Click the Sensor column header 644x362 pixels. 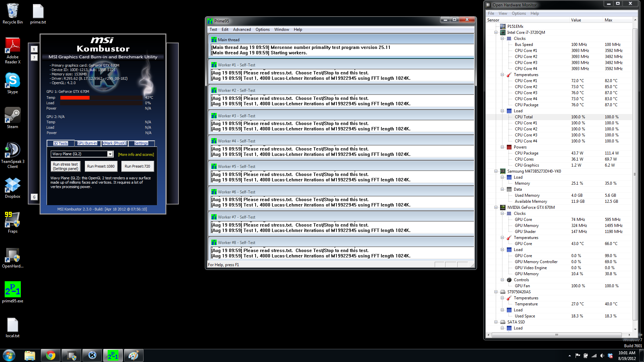click(528, 20)
